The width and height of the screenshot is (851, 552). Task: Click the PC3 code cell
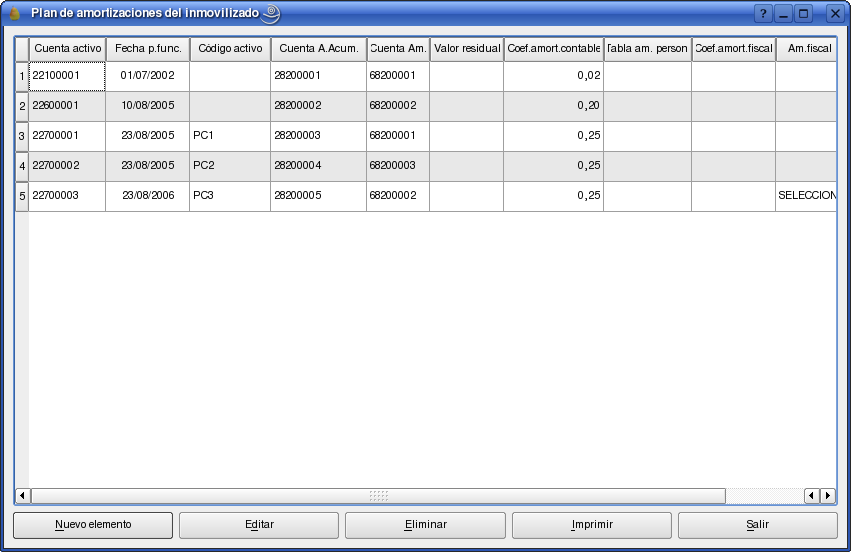coord(230,196)
